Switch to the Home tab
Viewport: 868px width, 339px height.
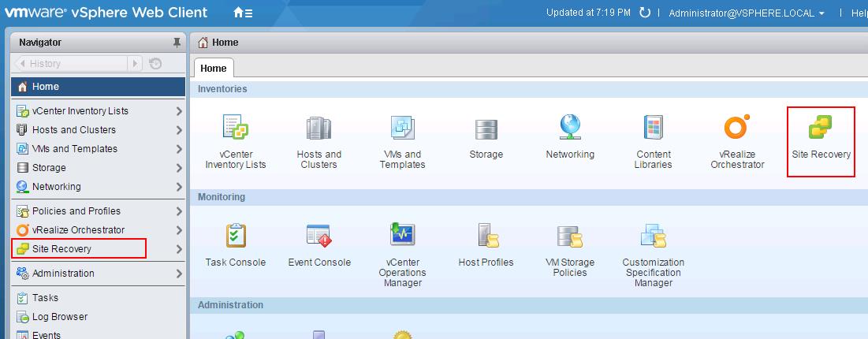214,68
